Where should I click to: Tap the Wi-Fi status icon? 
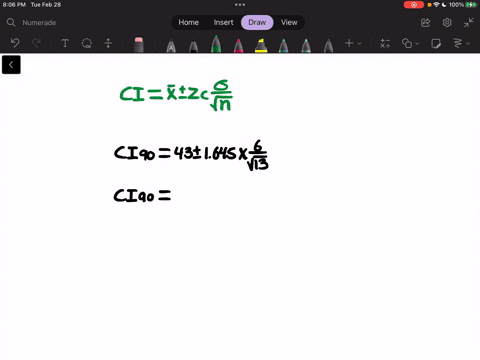click(x=436, y=5)
